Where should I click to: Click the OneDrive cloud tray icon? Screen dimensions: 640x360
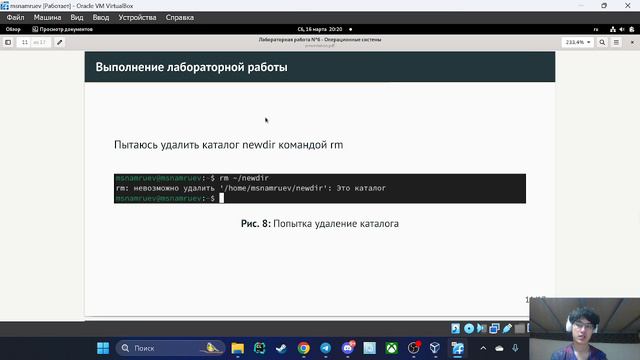pyautogui.click(x=499, y=348)
